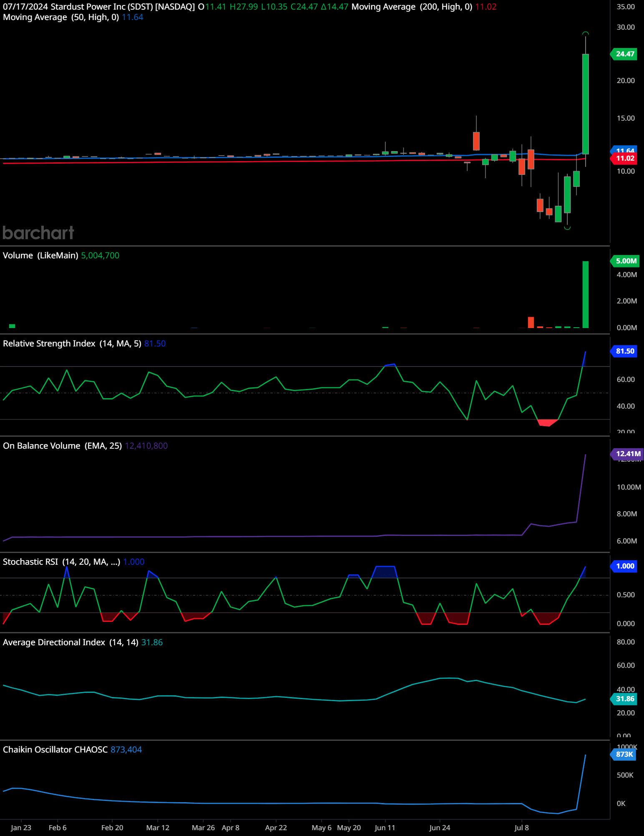
Task: Click the May 6 date axis label
Action: coord(322,828)
